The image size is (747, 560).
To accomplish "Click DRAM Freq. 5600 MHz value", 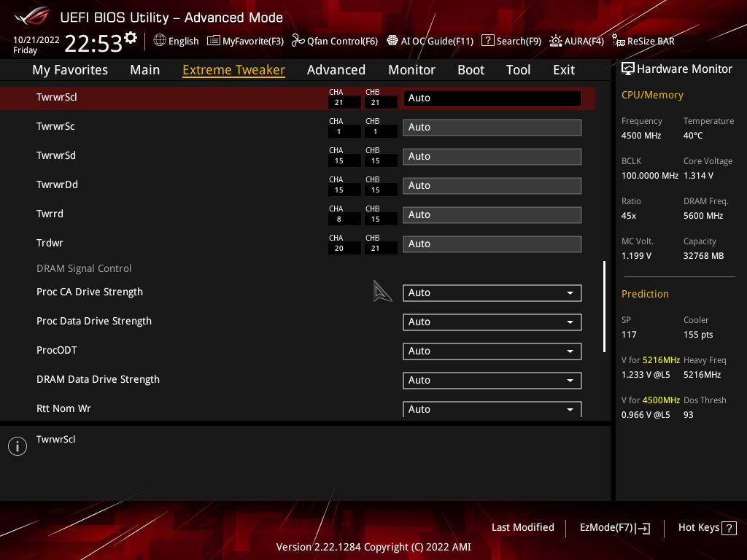I will (703, 216).
